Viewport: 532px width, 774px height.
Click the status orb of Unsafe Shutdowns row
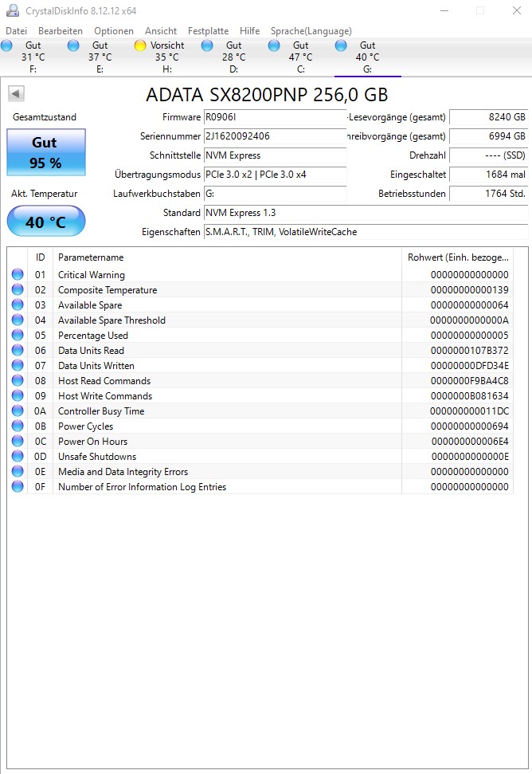(18, 456)
